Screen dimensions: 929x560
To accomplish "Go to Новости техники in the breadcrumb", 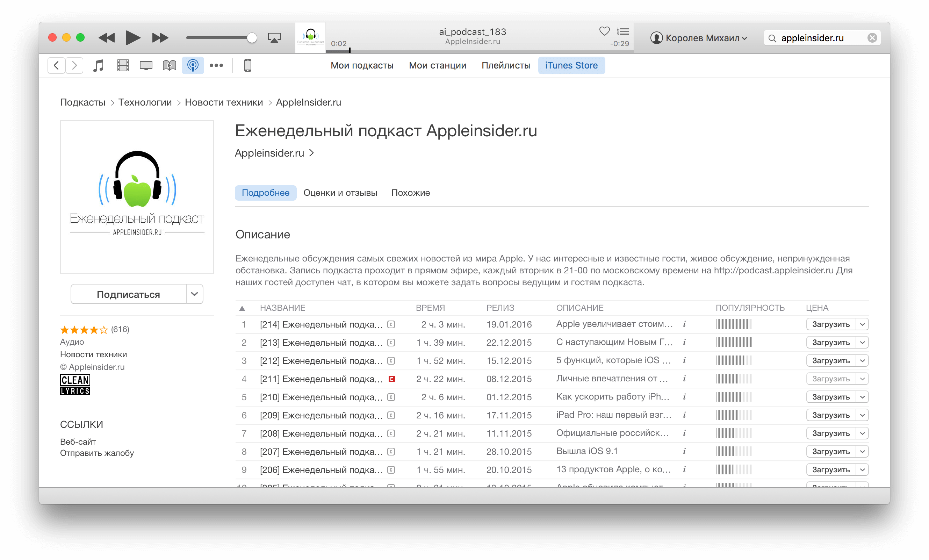I will (x=224, y=102).
